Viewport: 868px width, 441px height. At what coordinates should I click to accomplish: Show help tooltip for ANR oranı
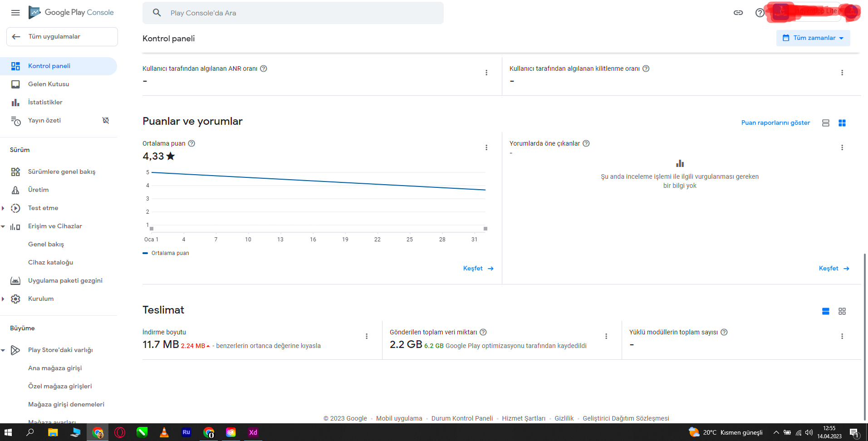(x=264, y=69)
